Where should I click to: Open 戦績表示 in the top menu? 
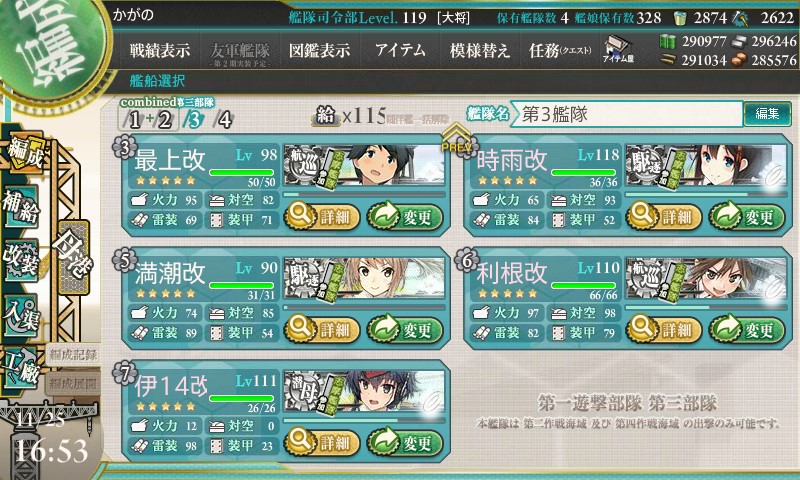coord(160,50)
